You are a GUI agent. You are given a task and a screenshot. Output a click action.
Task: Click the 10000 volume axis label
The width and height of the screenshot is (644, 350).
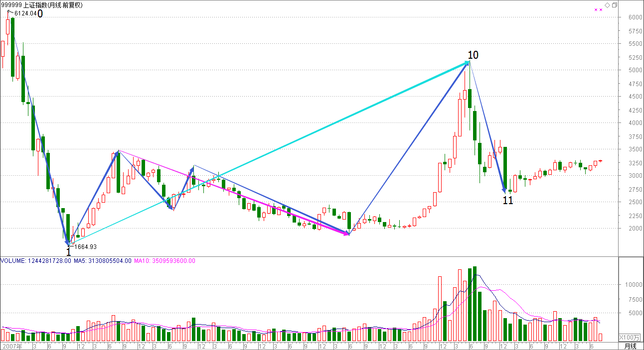[x=635, y=285]
